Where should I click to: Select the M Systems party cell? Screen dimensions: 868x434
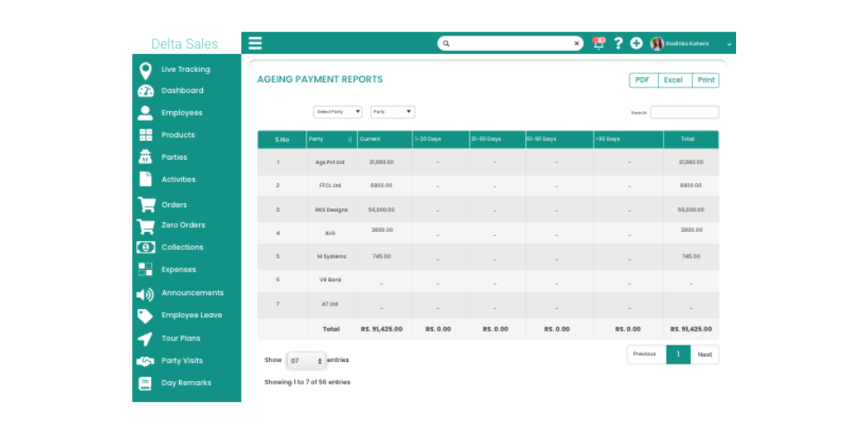[332, 256]
